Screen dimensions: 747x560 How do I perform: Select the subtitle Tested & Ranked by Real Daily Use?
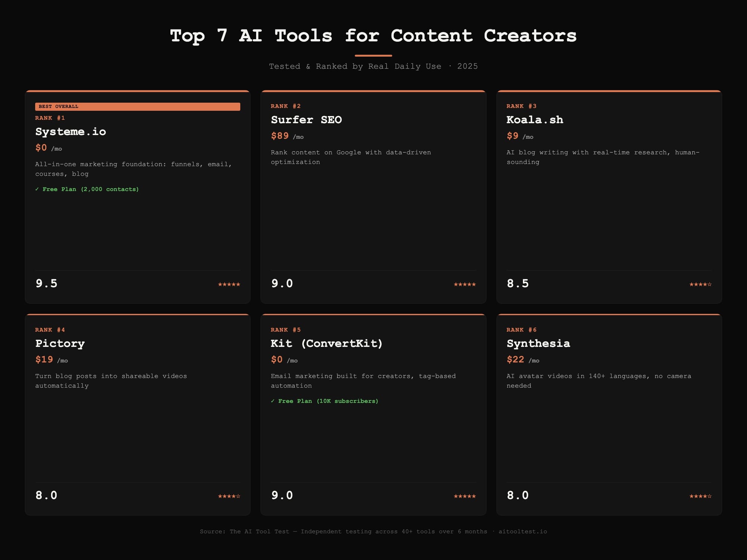coord(373,66)
